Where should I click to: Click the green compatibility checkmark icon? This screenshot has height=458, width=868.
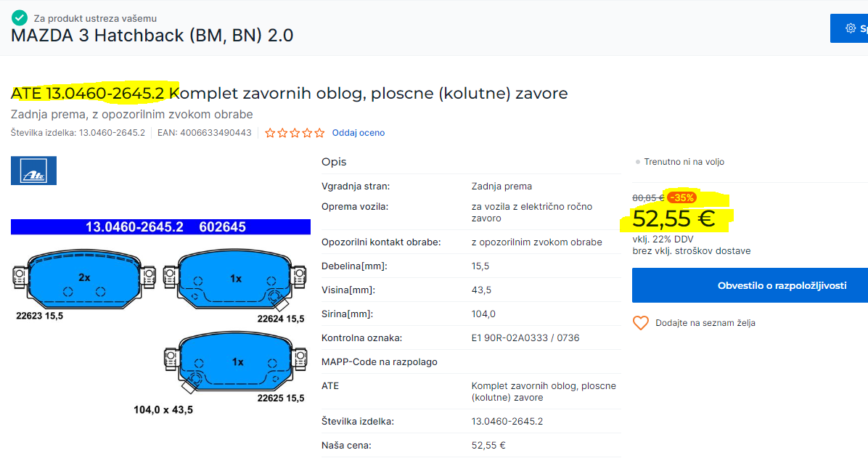(x=20, y=17)
